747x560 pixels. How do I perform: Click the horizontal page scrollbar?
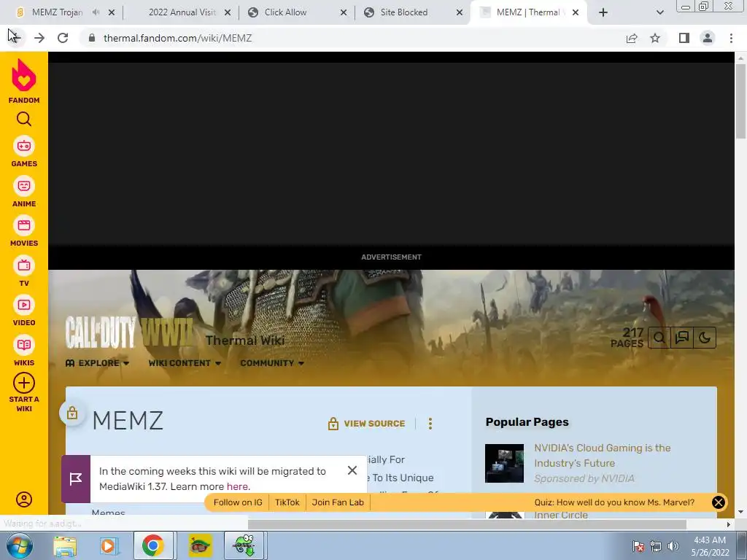(467, 524)
